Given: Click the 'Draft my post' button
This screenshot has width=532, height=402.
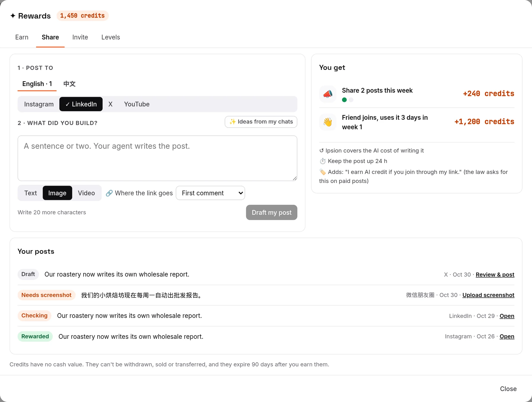Looking at the screenshot, I should pyautogui.click(x=272, y=213).
